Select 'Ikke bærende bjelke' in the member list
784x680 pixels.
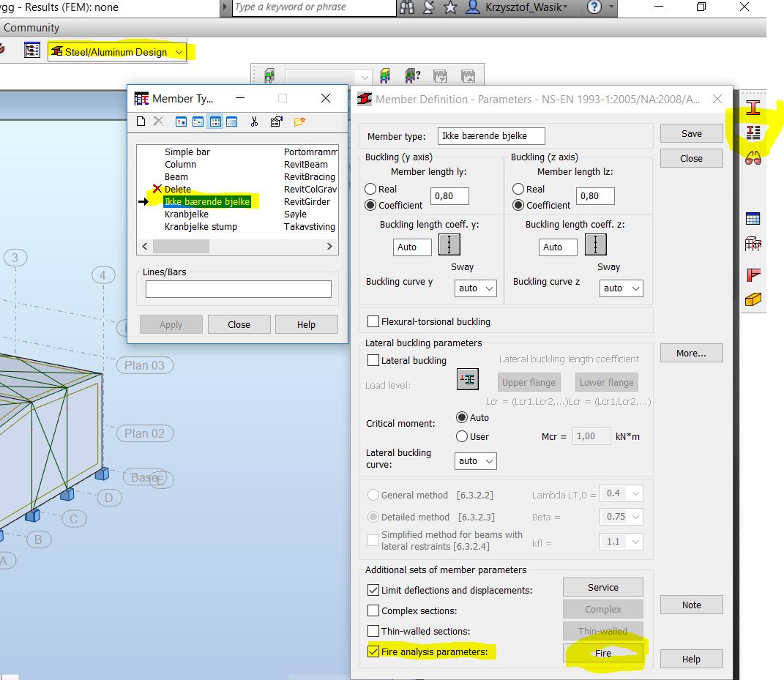(208, 201)
